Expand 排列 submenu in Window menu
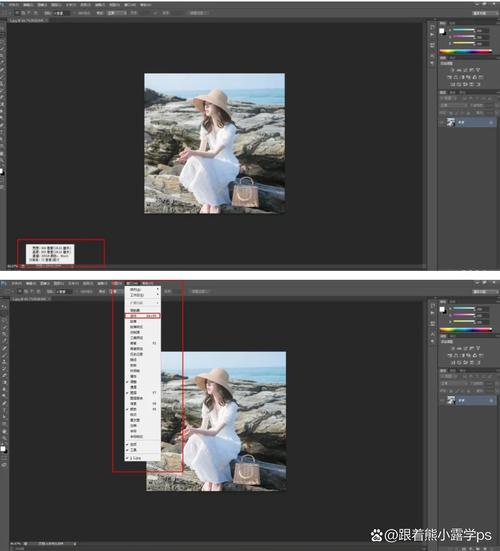This screenshot has width=500, height=551. tap(143, 289)
